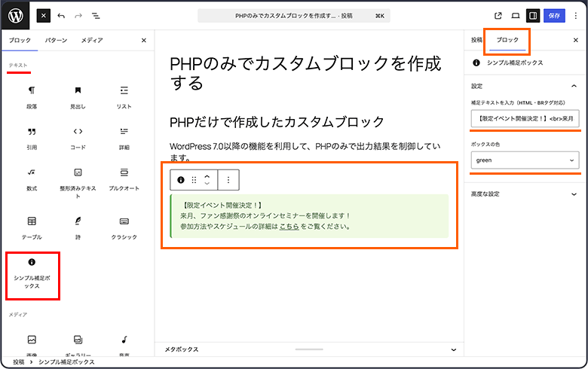Open the command palette from the post title bar
Viewport: 588px width, 369px height.
click(294, 16)
